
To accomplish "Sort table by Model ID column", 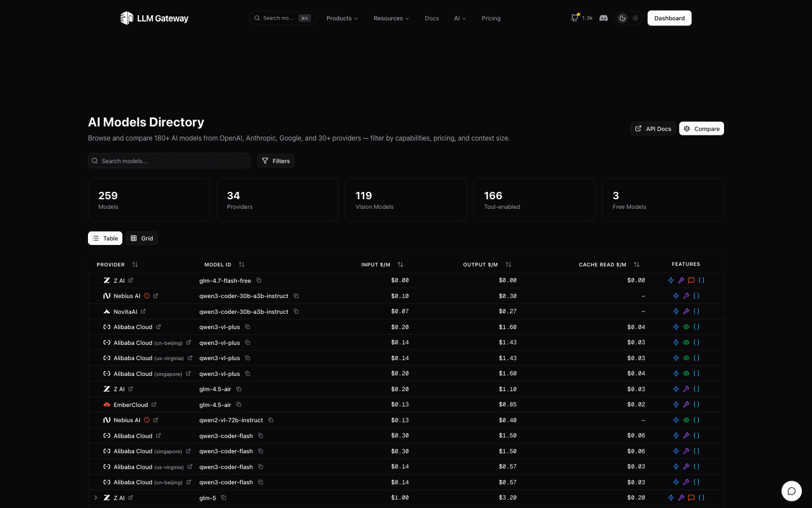I will point(224,265).
